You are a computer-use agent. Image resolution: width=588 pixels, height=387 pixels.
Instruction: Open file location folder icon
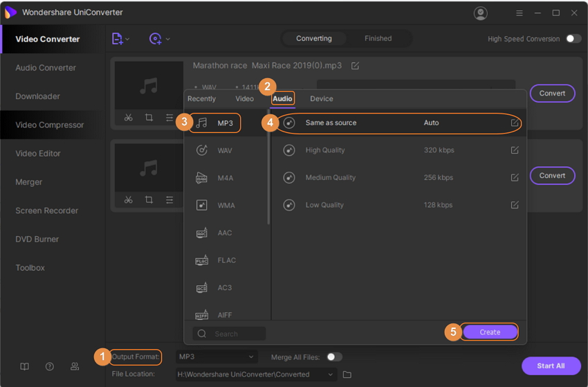point(347,375)
